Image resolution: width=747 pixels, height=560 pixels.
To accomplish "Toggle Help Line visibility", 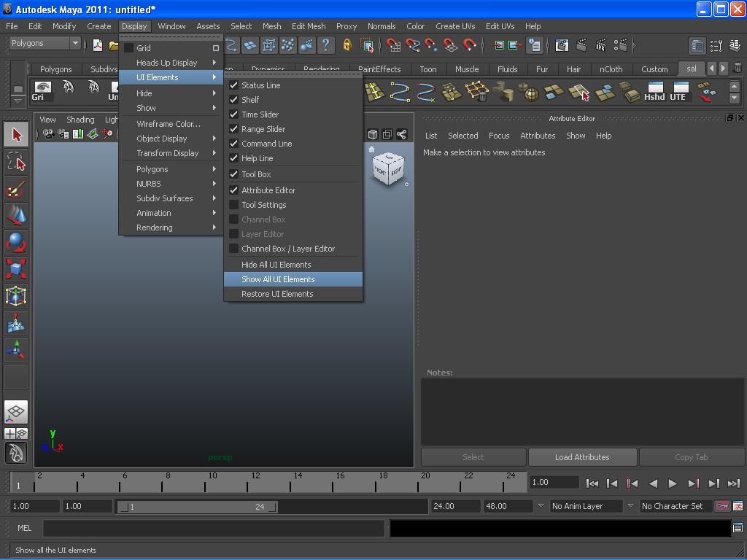I will pyautogui.click(x=234, y=158).
